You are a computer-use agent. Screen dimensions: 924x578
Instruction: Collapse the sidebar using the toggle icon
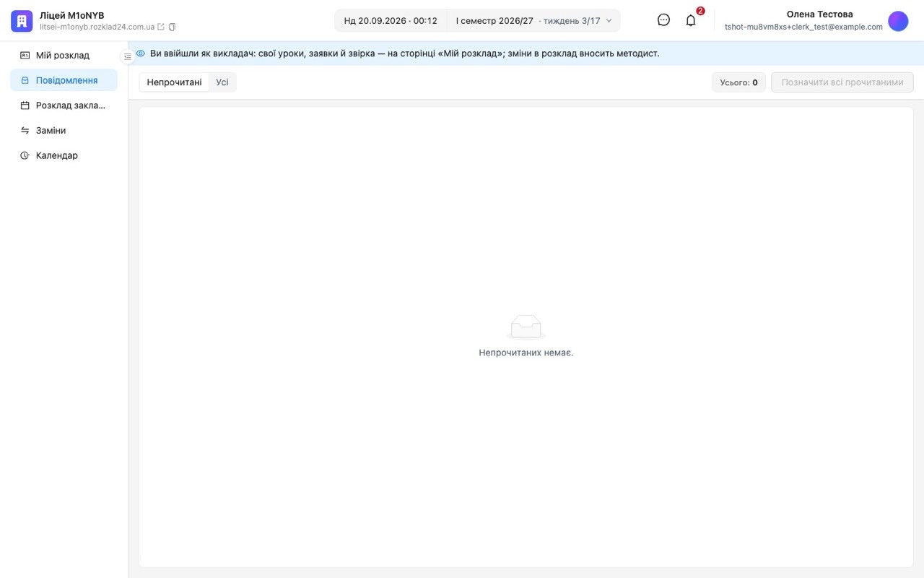[x=128, y=56]
